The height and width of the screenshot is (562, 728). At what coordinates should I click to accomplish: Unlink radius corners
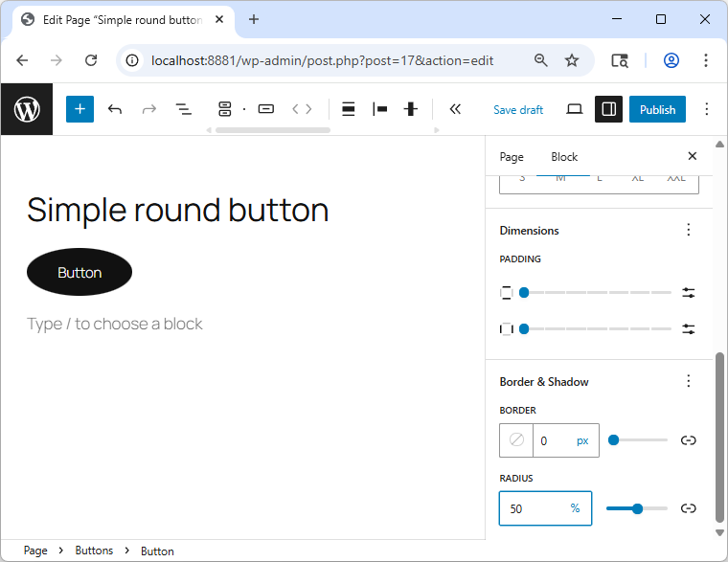(689, 508)
